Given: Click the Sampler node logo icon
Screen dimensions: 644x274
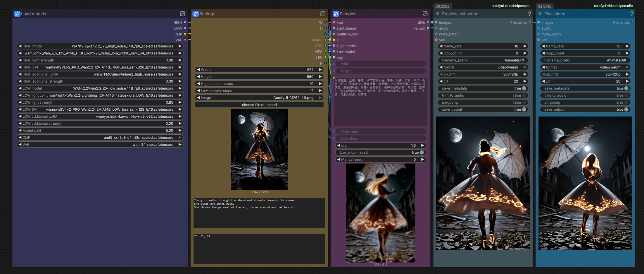Looking at the screenshot, I should point(336,14).
